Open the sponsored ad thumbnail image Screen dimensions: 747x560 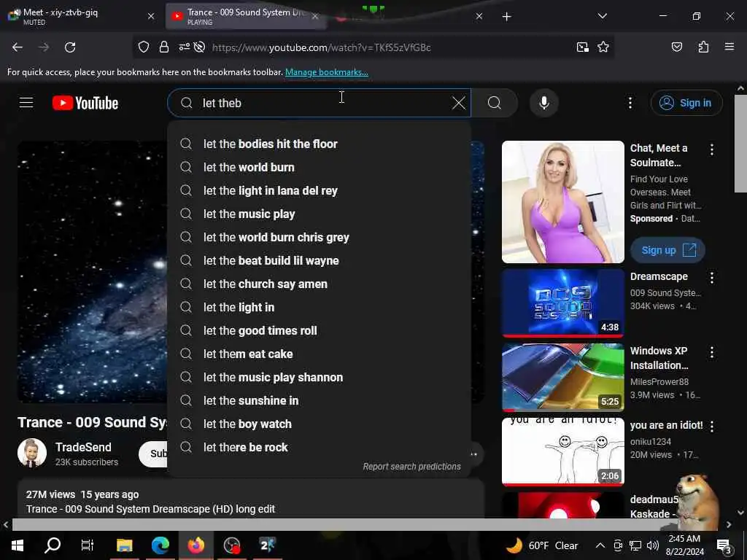tap(562, 202)
